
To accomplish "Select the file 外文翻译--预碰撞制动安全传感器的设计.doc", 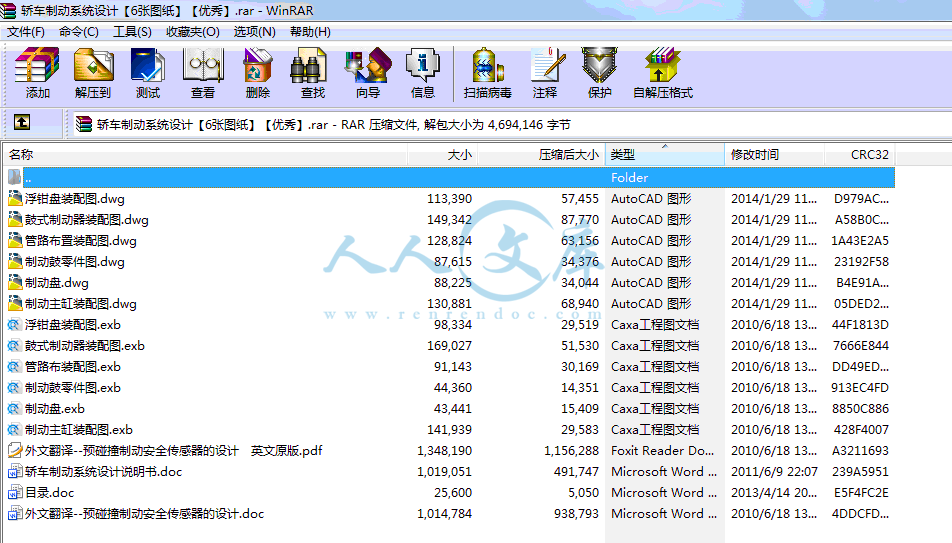I will click(x=144, y=513).
